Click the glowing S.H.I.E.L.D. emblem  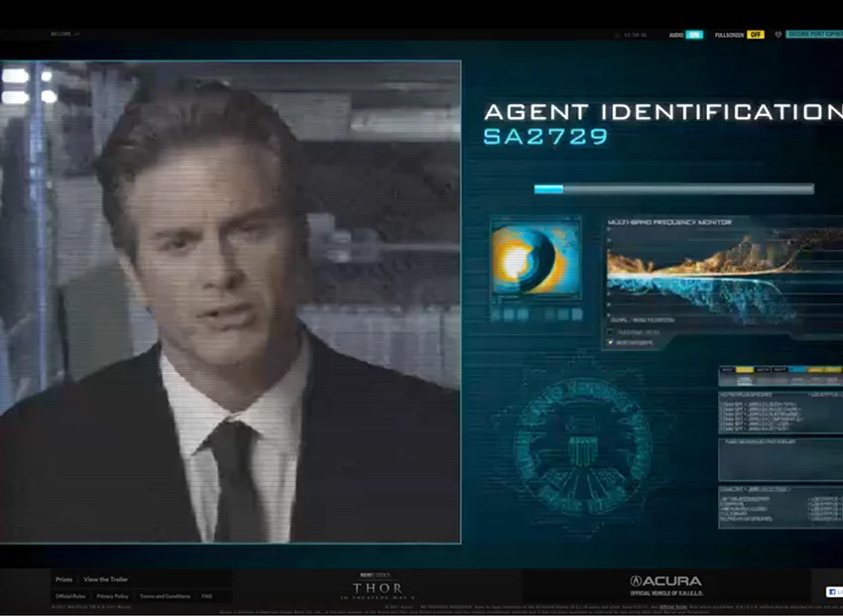coord(583,445)
